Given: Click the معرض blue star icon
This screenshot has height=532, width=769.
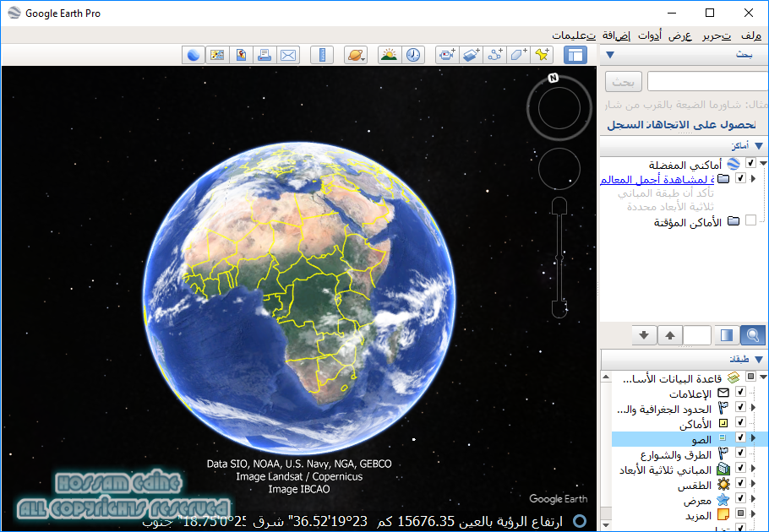Looking at the screenshot, I should [723, 500].
